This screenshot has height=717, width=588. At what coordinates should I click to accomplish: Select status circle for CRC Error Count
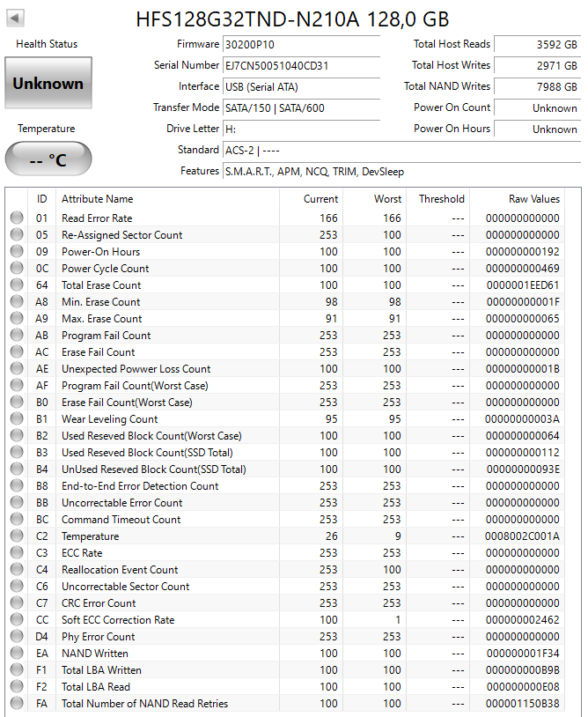coord(17,602)
